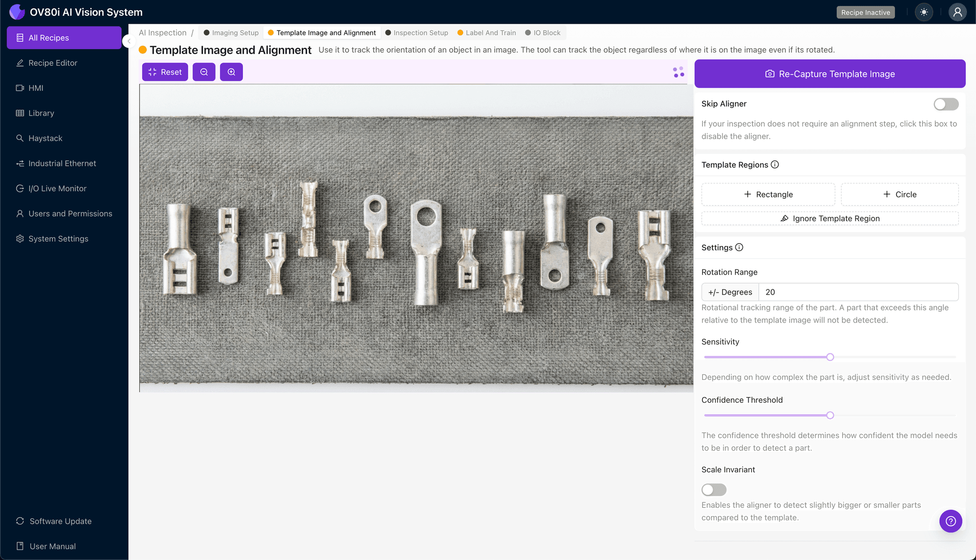The height and width of the screenshot is (560, 976).
Task: Collapse the left sidebar with chevron
Action: (129, 41)
